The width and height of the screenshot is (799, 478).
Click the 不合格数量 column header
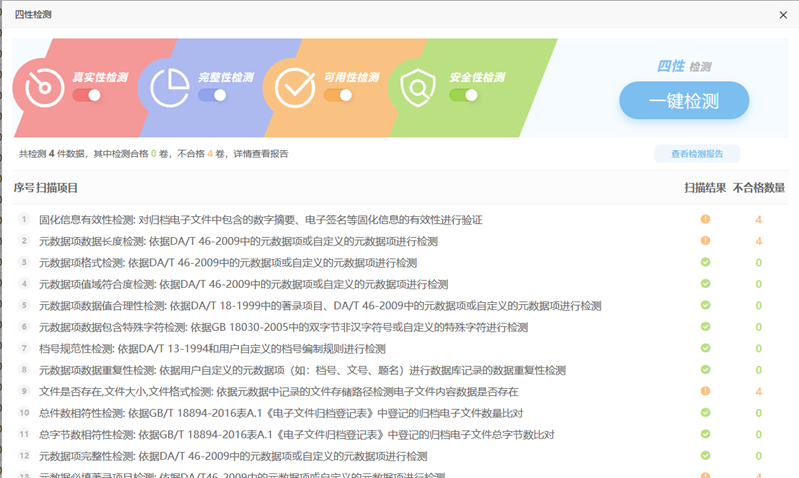759,188
